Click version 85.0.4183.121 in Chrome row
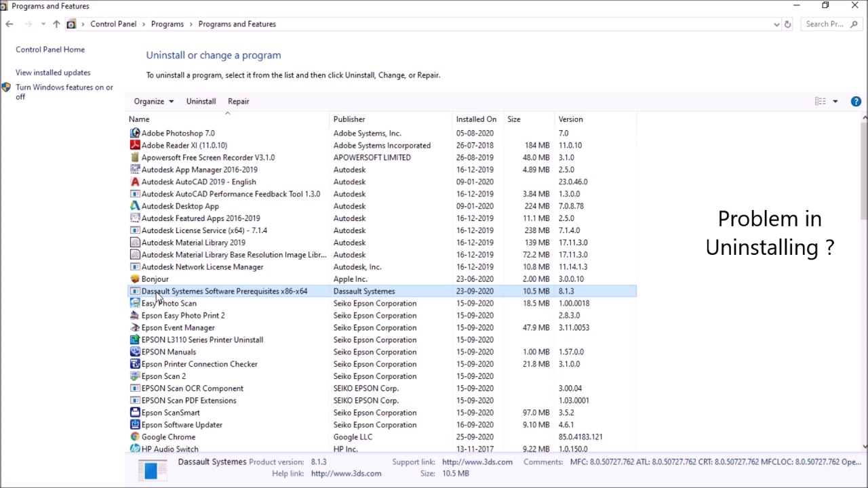Viewport: 868px width, 488px height. [580, 437]
